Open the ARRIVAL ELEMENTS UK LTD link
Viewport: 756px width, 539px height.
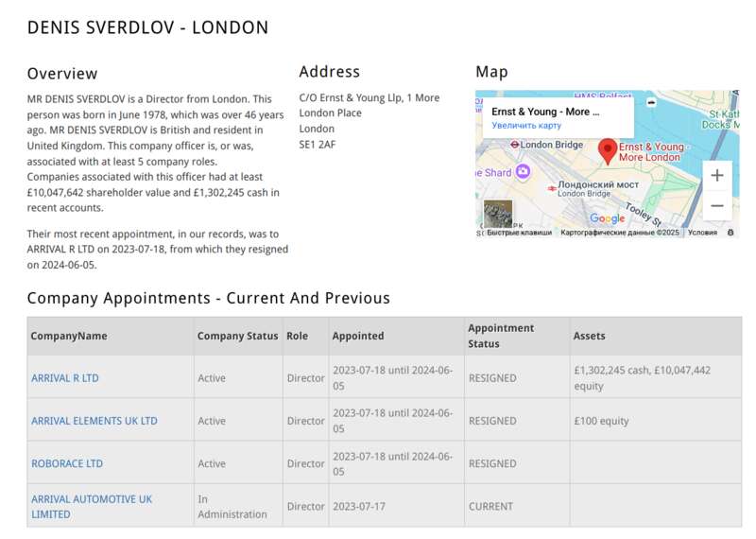(94, 421)
